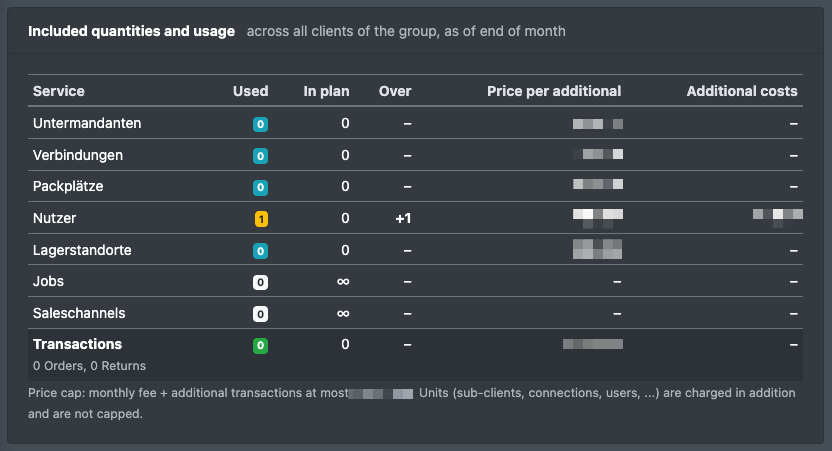The image size is (832, 451).
Task: Click the 'Packplätze' row label
Action: (68, 186)
